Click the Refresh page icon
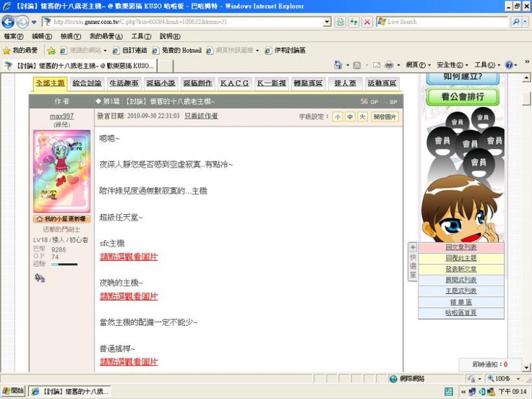Screen dimensions: 532x399 coord(340,22)
